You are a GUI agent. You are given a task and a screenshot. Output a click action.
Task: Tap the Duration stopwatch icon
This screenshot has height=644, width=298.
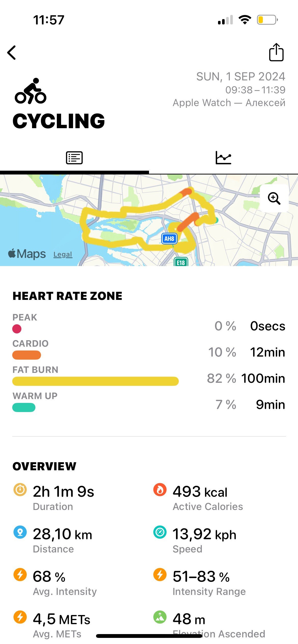click(x=20, y=489)
